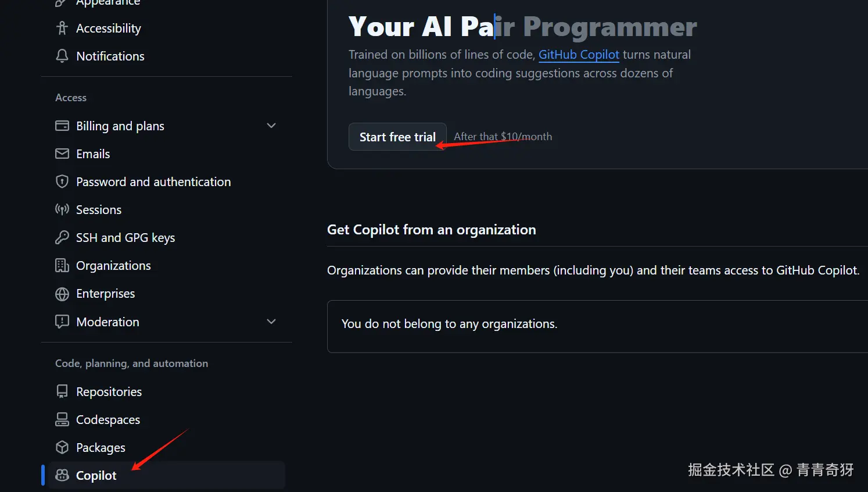Click the Enterprises globe icon

tap(62, 294)
